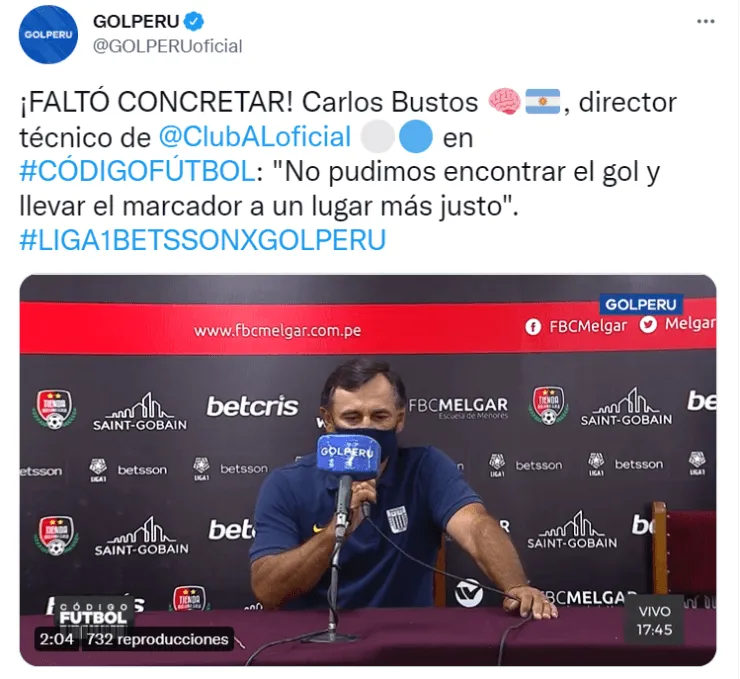Open the #CÓDIGOFÚTBOL hashtag
The image size is (740, 679).
pos(137,171)
